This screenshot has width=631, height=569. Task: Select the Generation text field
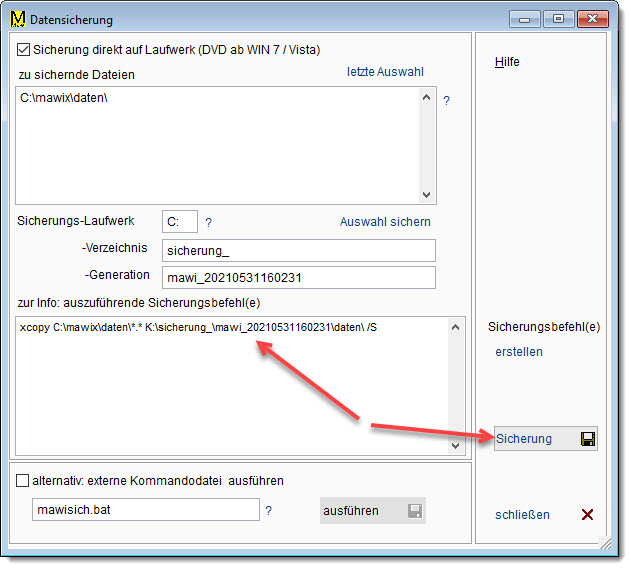[x=298, y=277]
